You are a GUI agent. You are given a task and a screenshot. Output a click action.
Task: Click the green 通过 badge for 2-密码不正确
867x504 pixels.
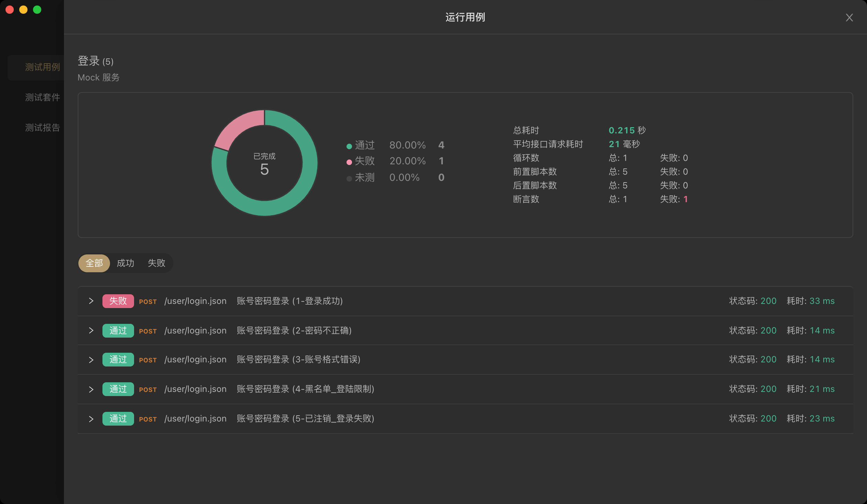pyautogui.click(x=118, y=331)
